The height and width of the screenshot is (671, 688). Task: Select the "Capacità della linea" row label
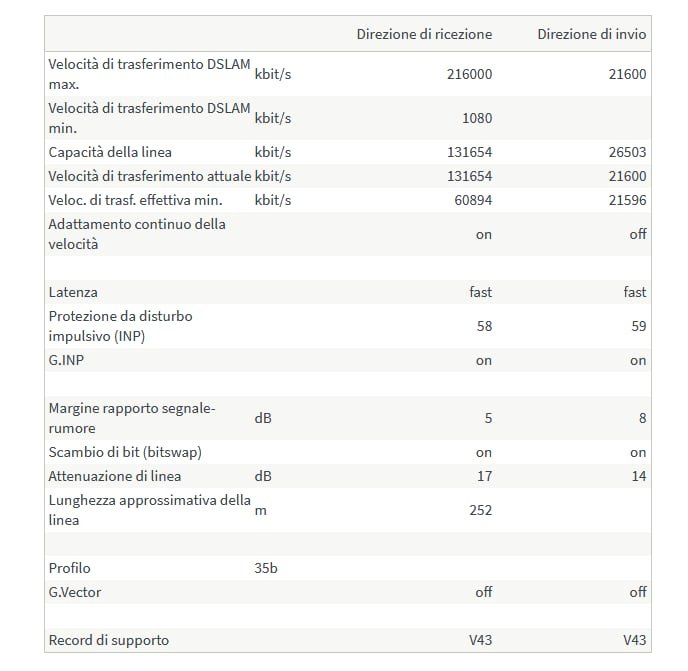coord(110,152)
